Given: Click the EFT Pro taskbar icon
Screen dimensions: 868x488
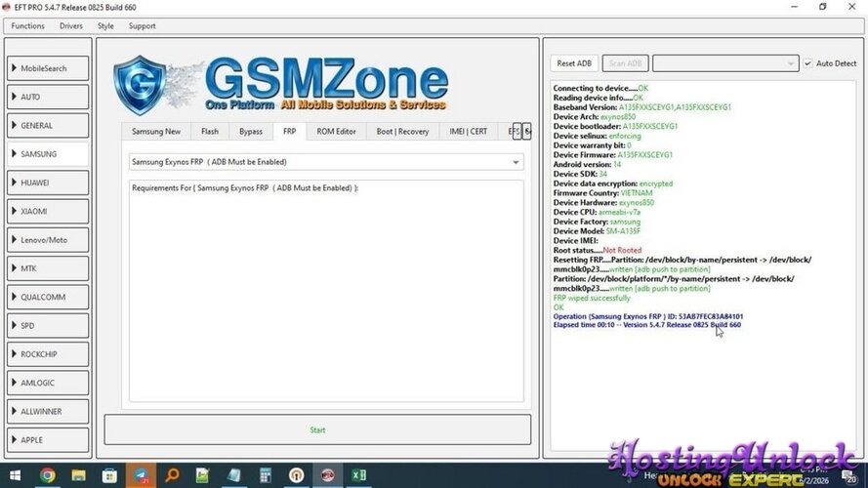Looking at the screenshot, I should pyautogui.click(x=327, y=475).
